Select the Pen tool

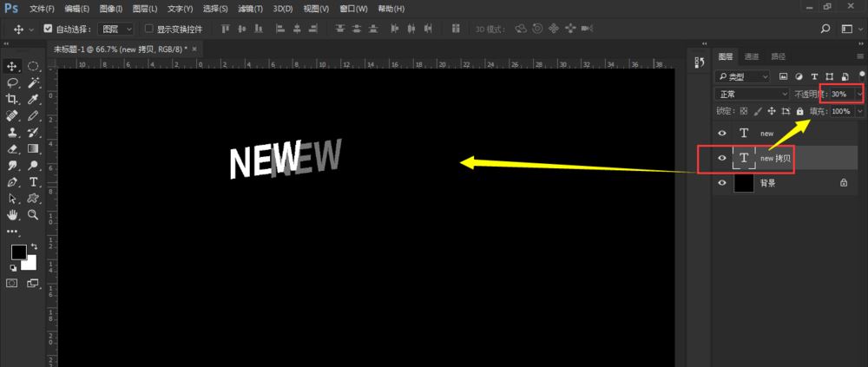pos(11,181)
